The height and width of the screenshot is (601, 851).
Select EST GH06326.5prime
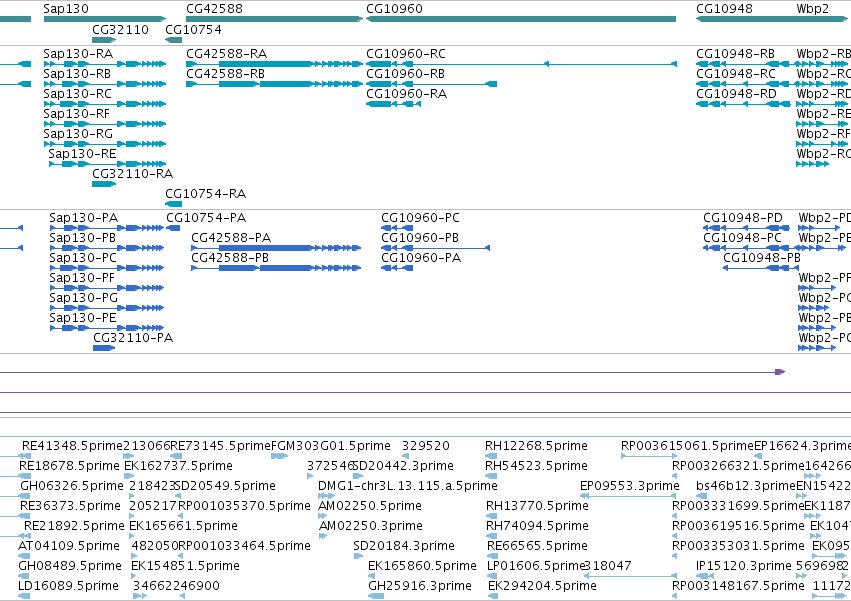[72, 486]
